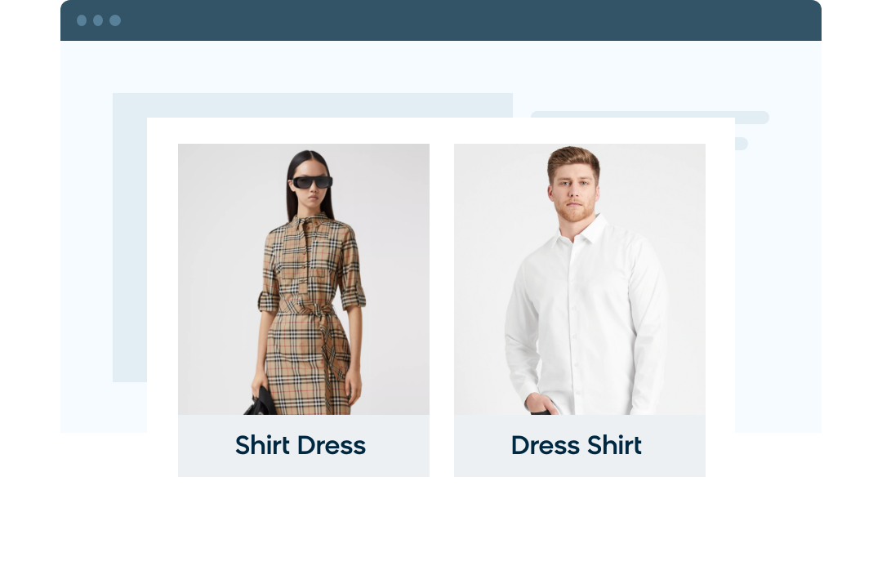
Task: Click the first dot in the window title bar
Action: coord(82,20)
